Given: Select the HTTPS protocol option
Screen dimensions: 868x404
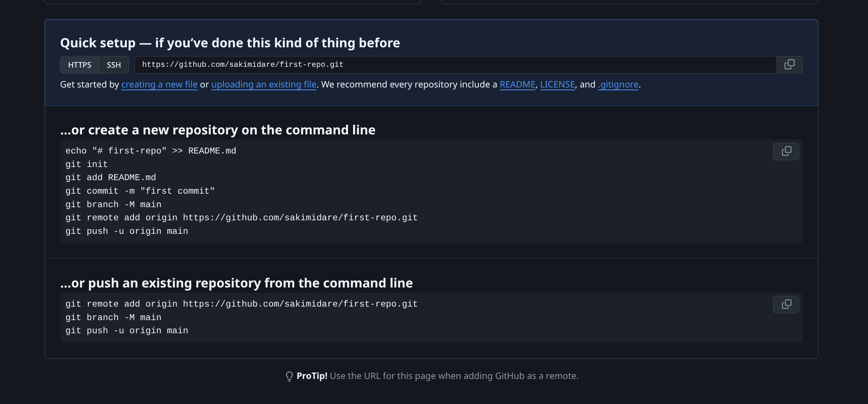Looking at the screenshot, I should pos(80,65).
